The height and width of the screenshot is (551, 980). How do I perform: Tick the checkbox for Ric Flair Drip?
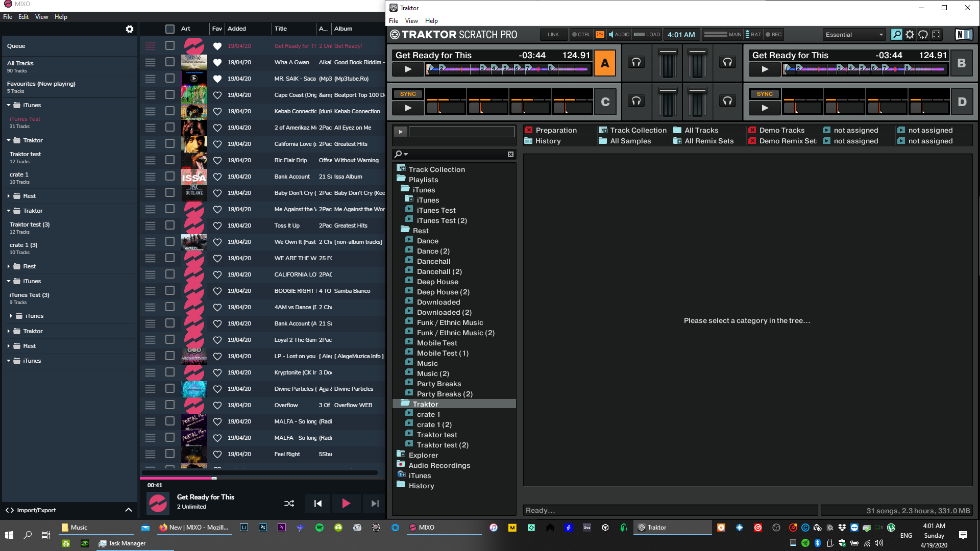click(170, 160)
